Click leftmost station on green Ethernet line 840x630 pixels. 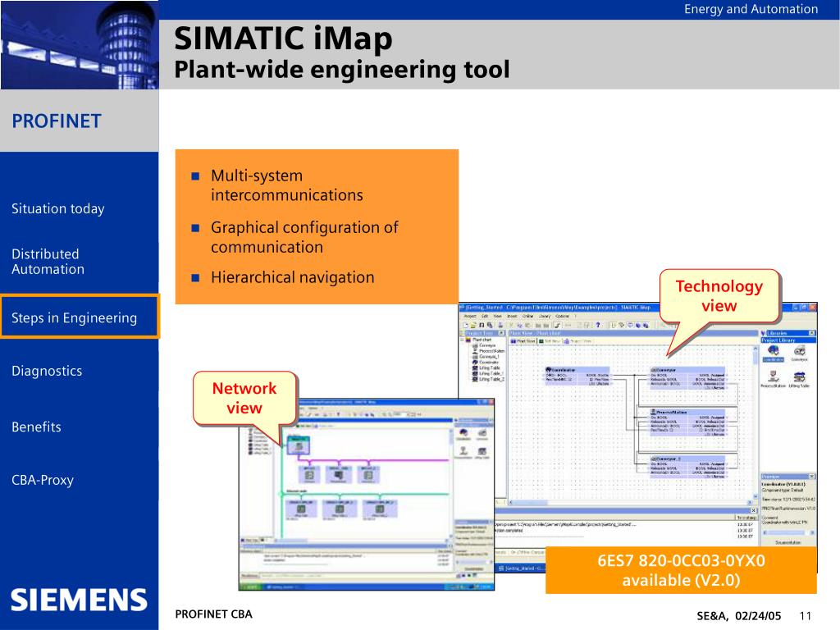(x=301, y=509)
